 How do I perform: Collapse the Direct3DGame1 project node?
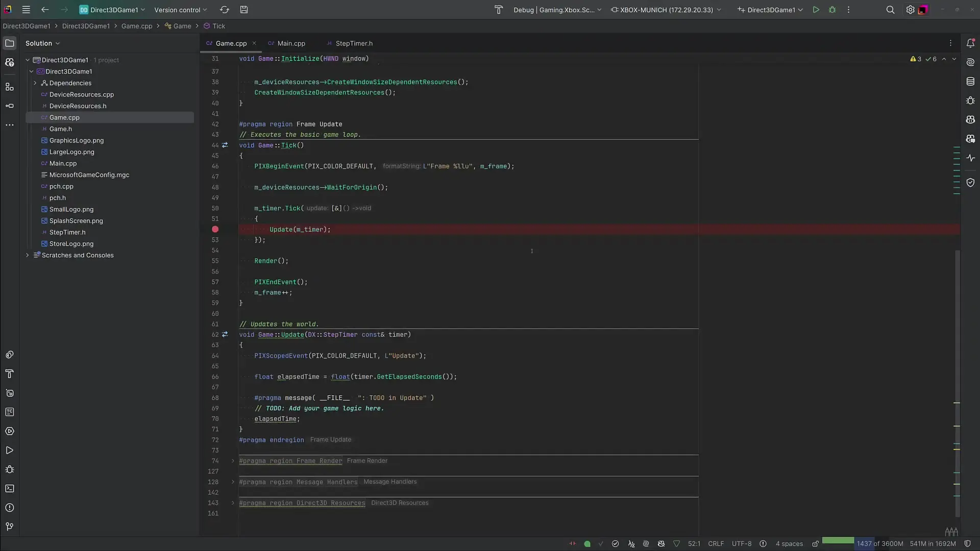point(32,72)
